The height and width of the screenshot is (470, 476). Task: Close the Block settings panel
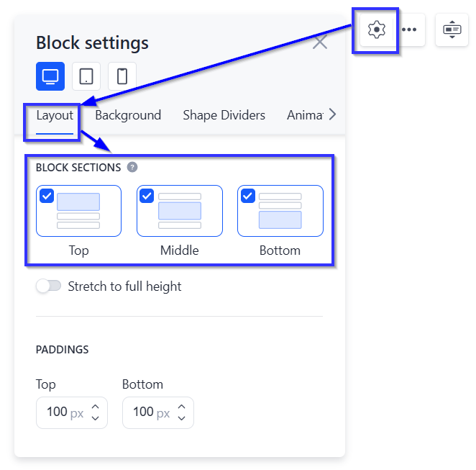[320, 42]
